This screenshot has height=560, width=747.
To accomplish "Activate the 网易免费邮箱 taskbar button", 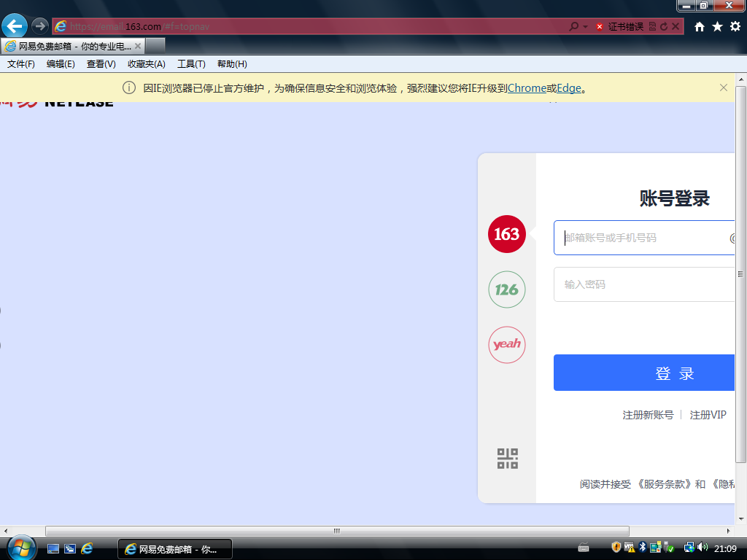I will 175,549.
